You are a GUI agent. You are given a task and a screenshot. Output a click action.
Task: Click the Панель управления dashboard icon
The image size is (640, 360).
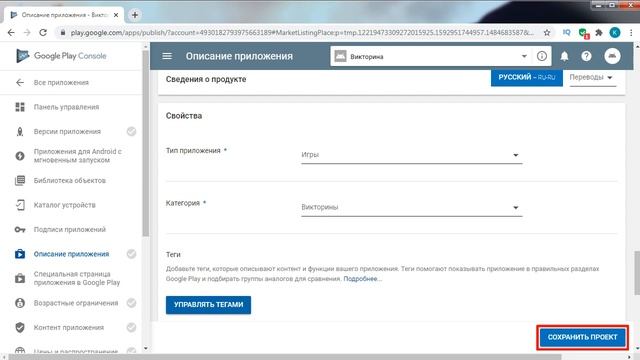click(20, 107)
